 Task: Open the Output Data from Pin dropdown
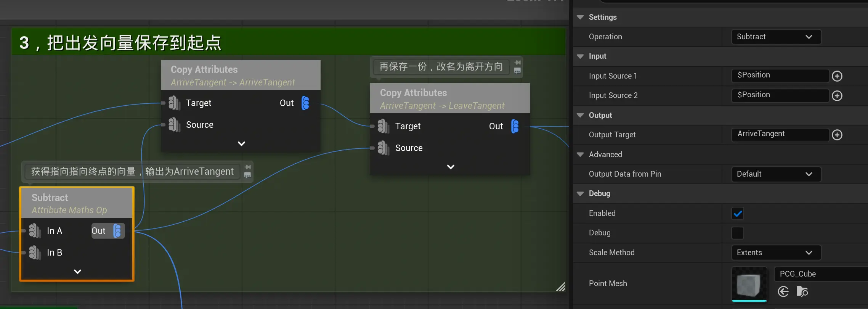(x=776, y=174)
